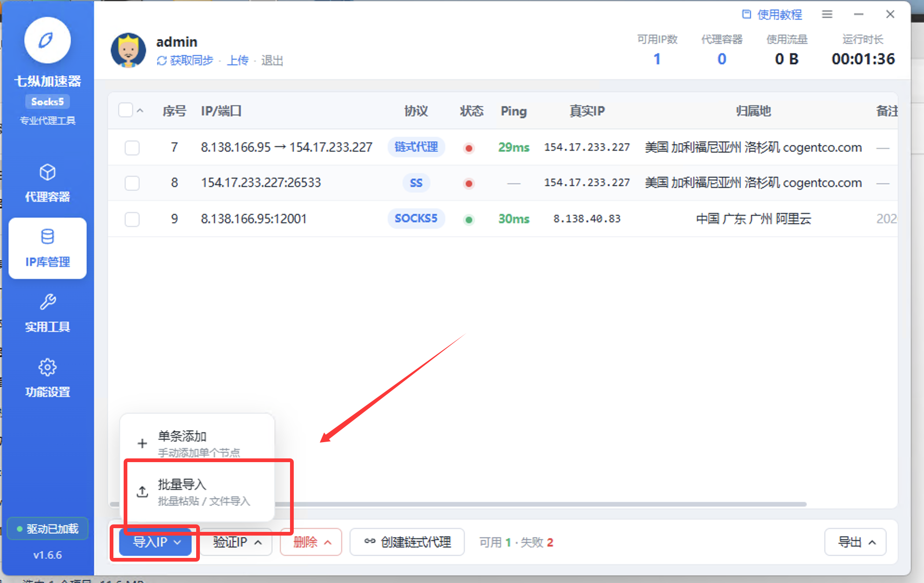Click red status dot in row 8
The width and height of the screenshot is (924, 583).
click(469, 184)
